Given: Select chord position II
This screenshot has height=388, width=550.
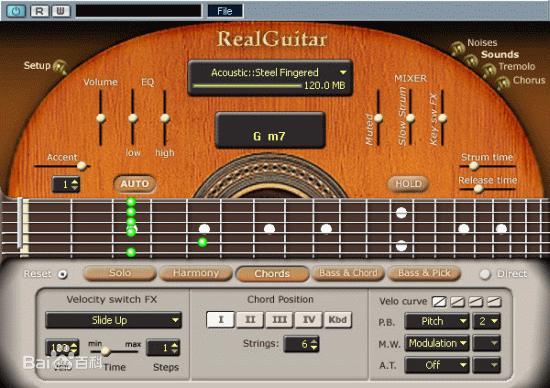Looking at the screenshot, I should tap(250, 320).
